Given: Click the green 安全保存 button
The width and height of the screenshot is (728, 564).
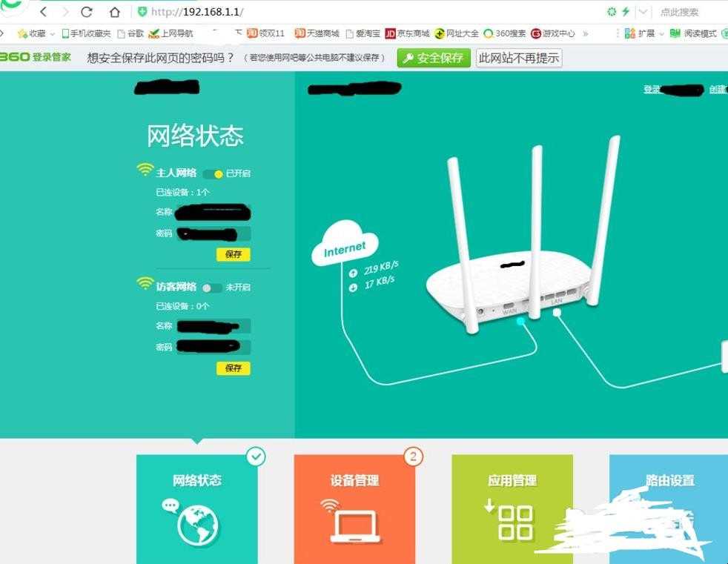Looking at the screenshot, I should (434, 58).
